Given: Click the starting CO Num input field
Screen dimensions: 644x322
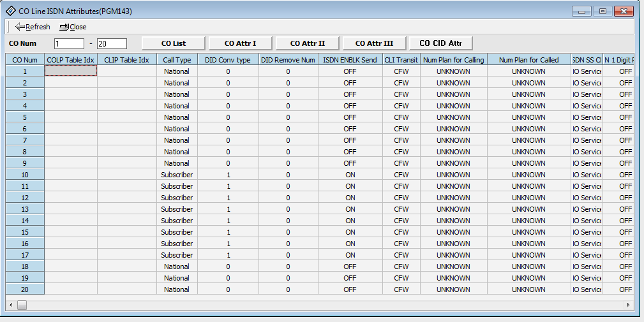Looking at the screenshot, I should [x=69, y=43].
